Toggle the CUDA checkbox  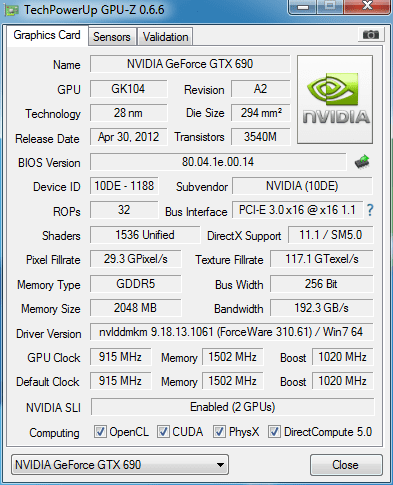point(163,431)
